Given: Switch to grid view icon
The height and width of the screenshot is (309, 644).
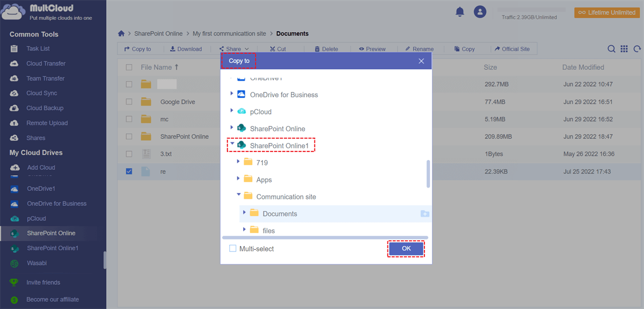Looking at the screenshot, I should (x=624, y=49).
